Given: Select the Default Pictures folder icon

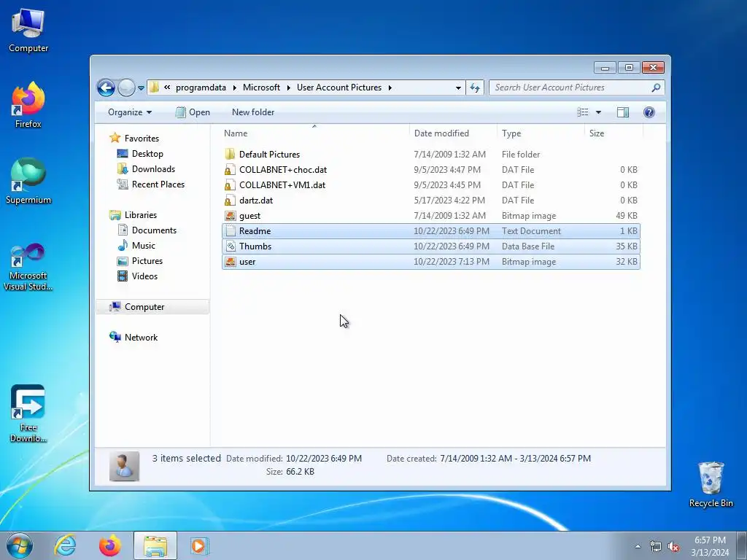Looking at the screenshot, I should (x=230, y=155).
